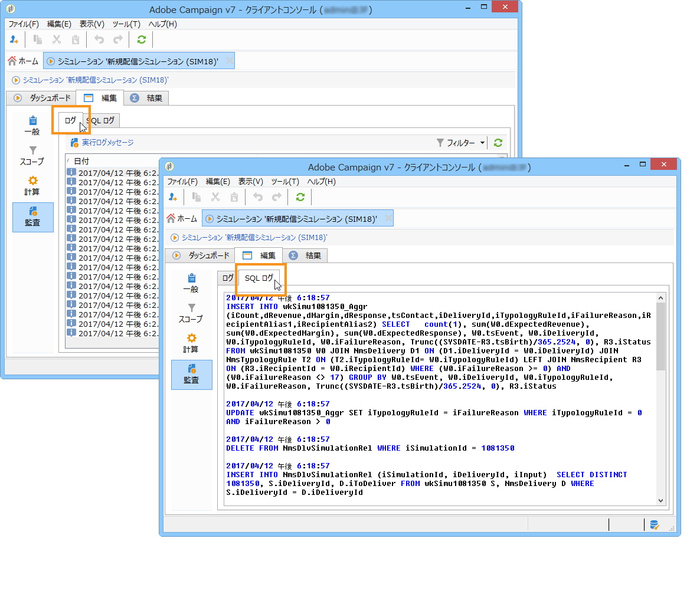Click the paste icon in back window toolbar
The image size is (700, 604).
click(76, 40)
